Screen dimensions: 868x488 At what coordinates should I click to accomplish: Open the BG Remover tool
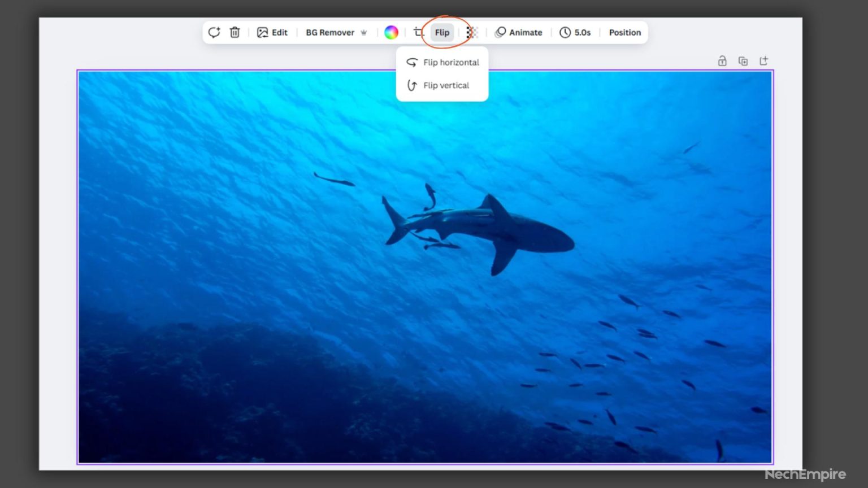tap(330, 32)
